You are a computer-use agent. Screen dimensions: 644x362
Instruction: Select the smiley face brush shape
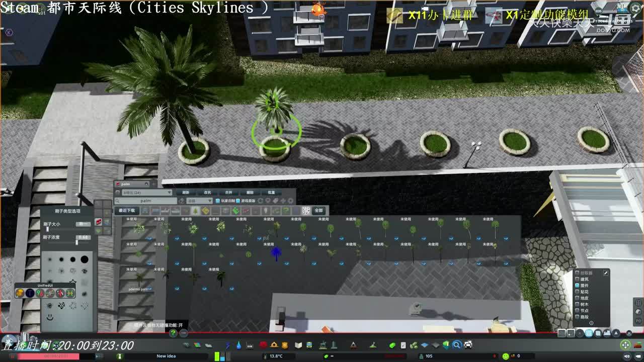click(50, 317)
